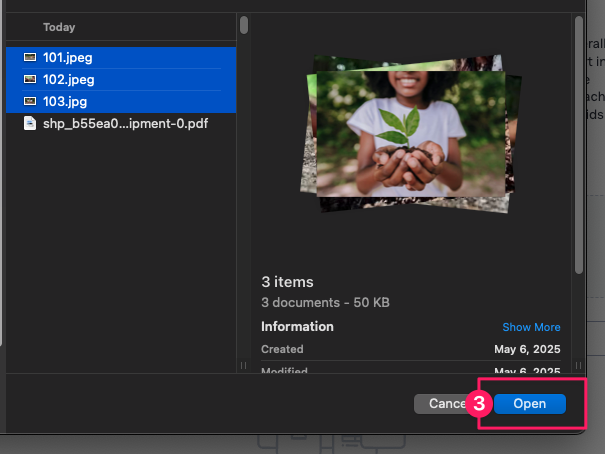Image resolution: width=605 pixels, height=454 pixels.
Task: Click the Created row label
Action: tap(282, 349)
